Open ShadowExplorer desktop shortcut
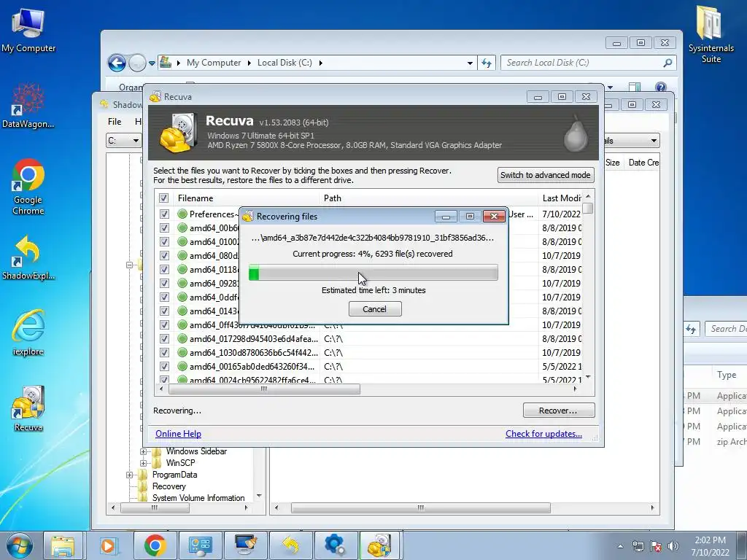Image resolution: width=747 pixels, height=560 pixels. pos(28,257)
